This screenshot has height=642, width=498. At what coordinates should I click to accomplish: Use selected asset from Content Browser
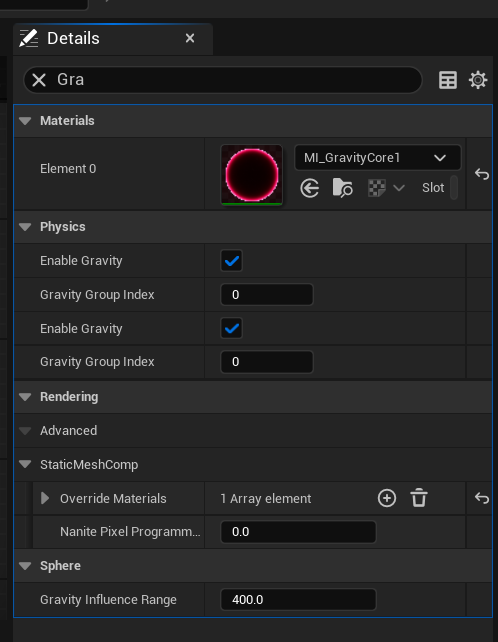point(309,189)
